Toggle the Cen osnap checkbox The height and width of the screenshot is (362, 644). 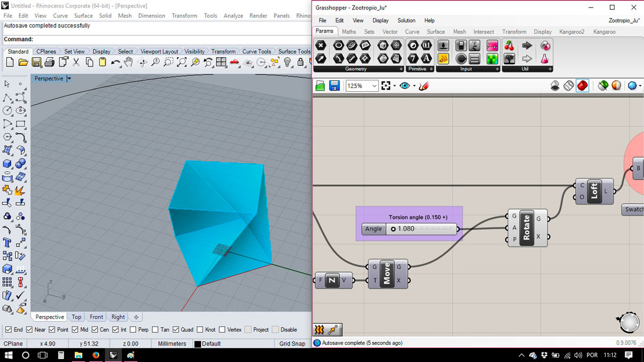(95, 330)
